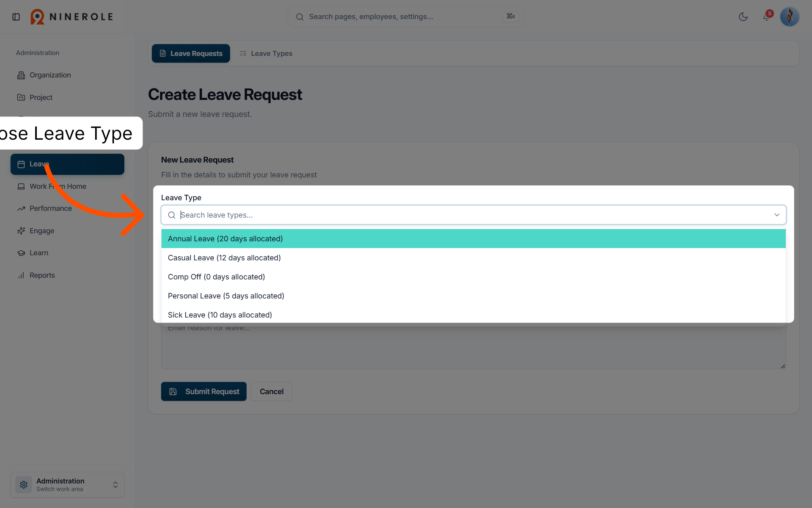Select the Leave Requests tab

coord(191,53)
